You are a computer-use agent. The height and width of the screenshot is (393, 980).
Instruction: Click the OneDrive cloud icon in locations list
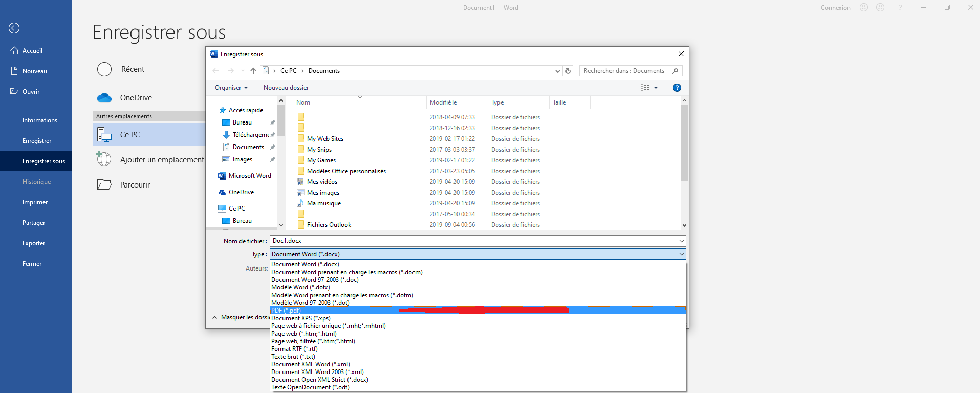[104, 97]
